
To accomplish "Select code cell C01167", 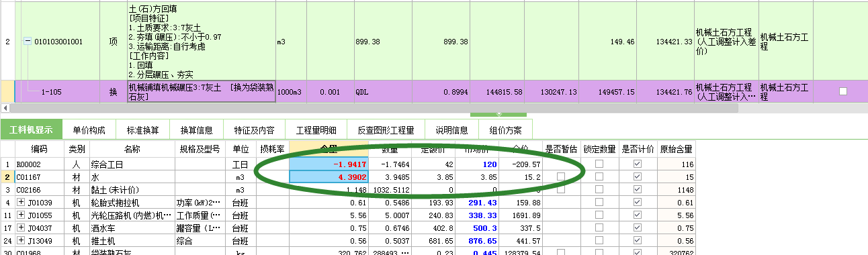I will pos(39,177).
